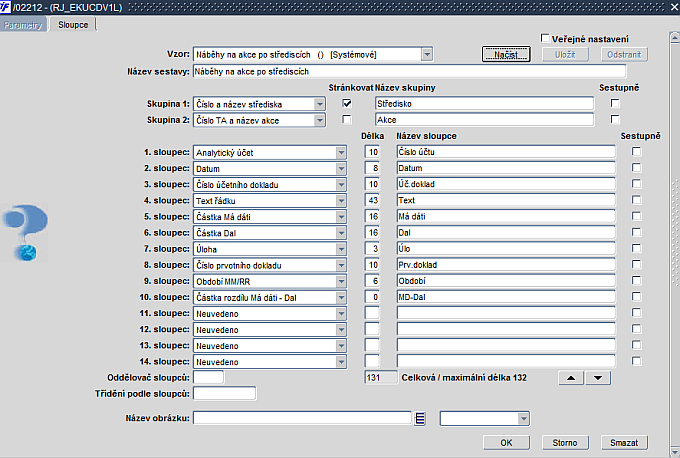Click the question mark help icon
Screen dimensions: 680x458
tap(25, 233)
